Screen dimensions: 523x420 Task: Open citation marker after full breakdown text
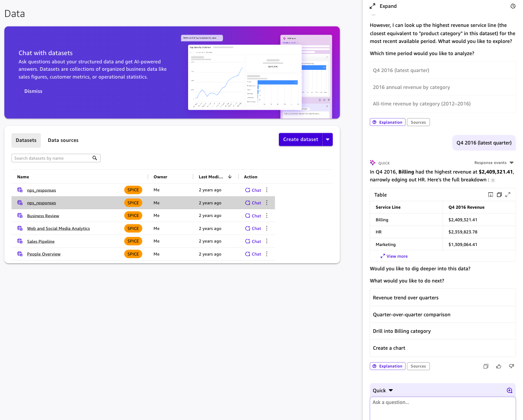coord(493,180)
